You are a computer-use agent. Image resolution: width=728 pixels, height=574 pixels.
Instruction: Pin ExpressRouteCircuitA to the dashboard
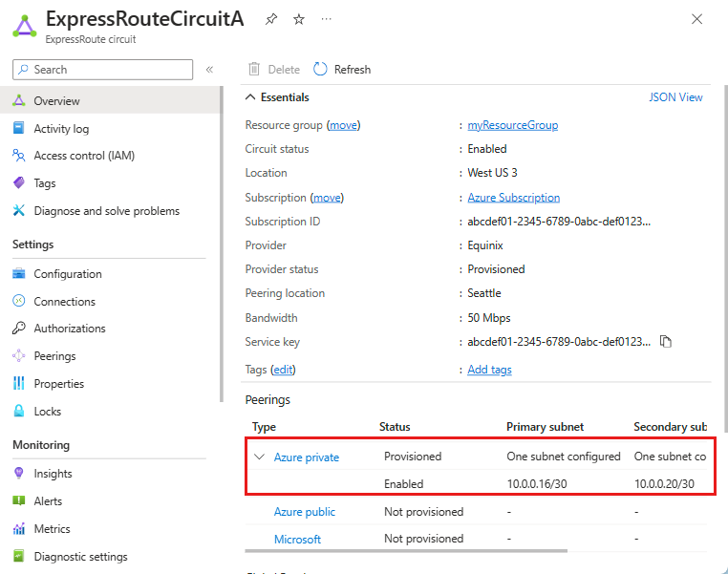coord(271,19)
